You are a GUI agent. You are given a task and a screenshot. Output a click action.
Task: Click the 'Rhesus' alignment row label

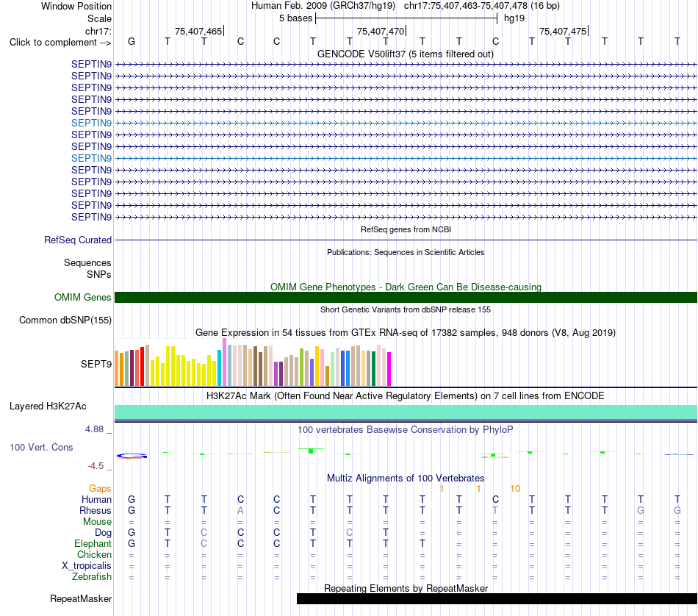coord(96,510)
